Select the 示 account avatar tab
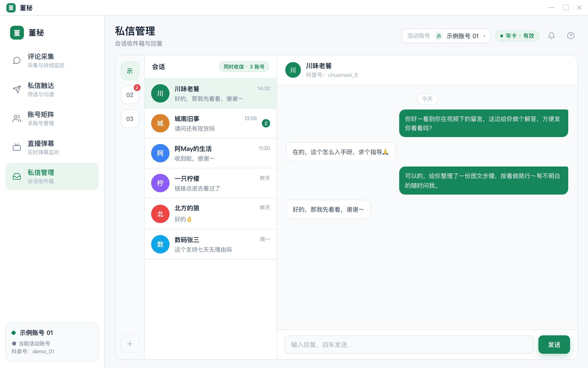 tap(130, 71)
